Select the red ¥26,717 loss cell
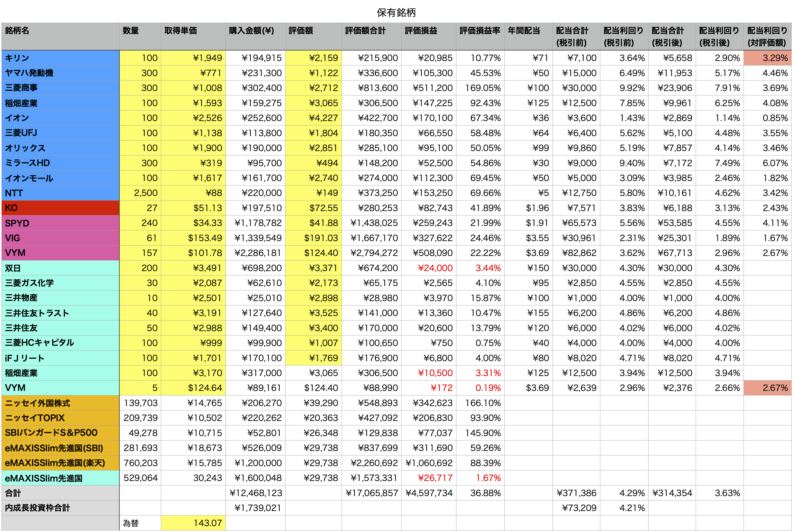The image size is (793, 532). coord(429,478)
